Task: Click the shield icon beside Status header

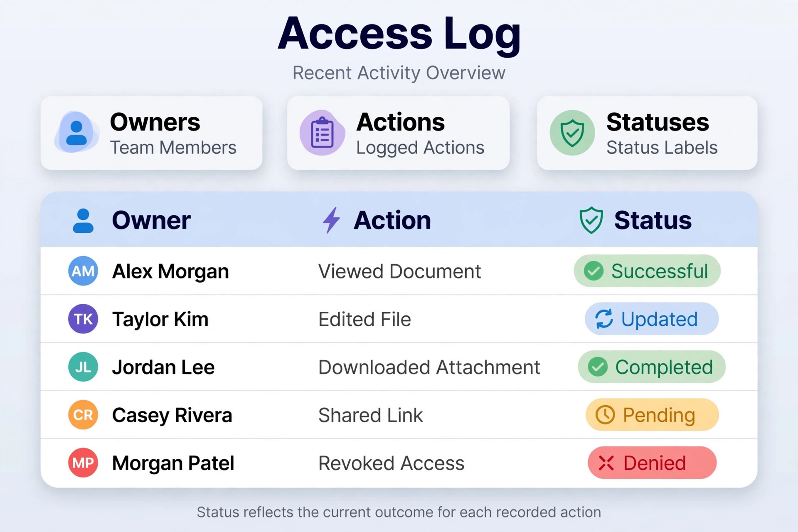Action: pos(591,220)
